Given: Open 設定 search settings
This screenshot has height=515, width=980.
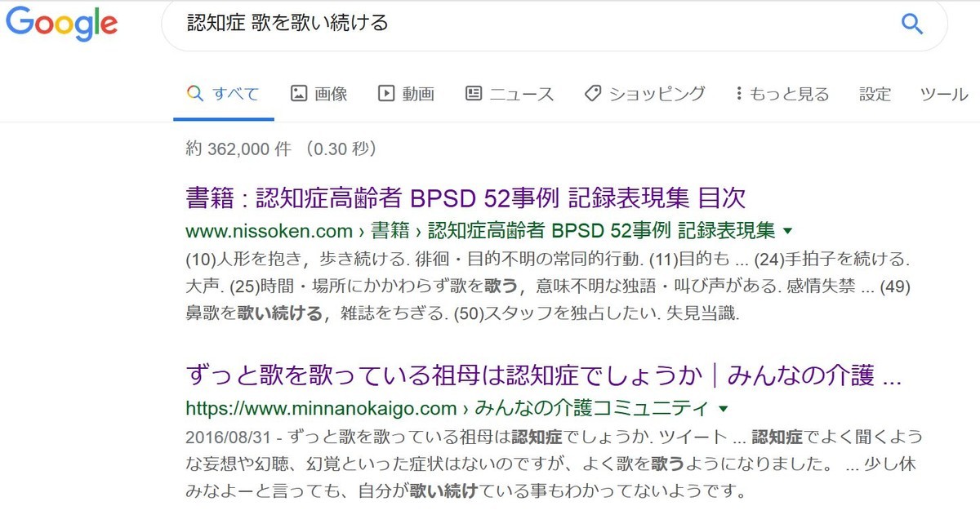Looking at the screenshot, I should 875,94.
